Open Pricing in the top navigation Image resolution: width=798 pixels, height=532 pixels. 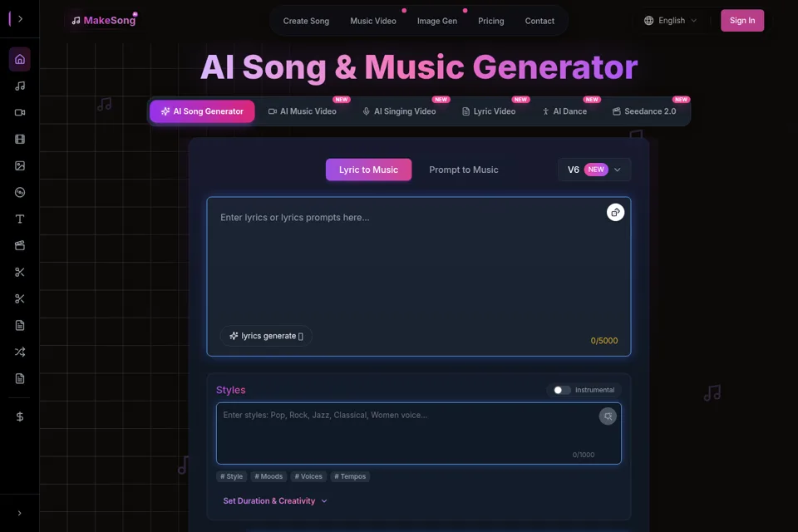coord(491,21)
